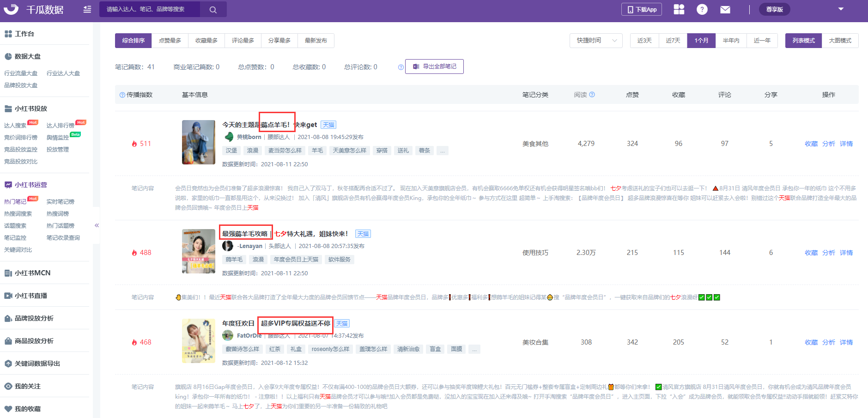Select the 近7天 time filter

(x=673, y=41)
